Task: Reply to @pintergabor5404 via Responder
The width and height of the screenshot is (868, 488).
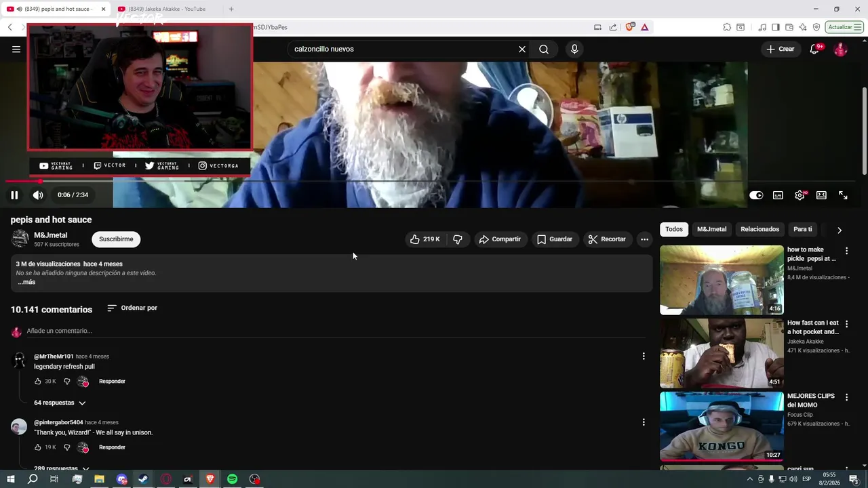Action: tap(112, 447)
